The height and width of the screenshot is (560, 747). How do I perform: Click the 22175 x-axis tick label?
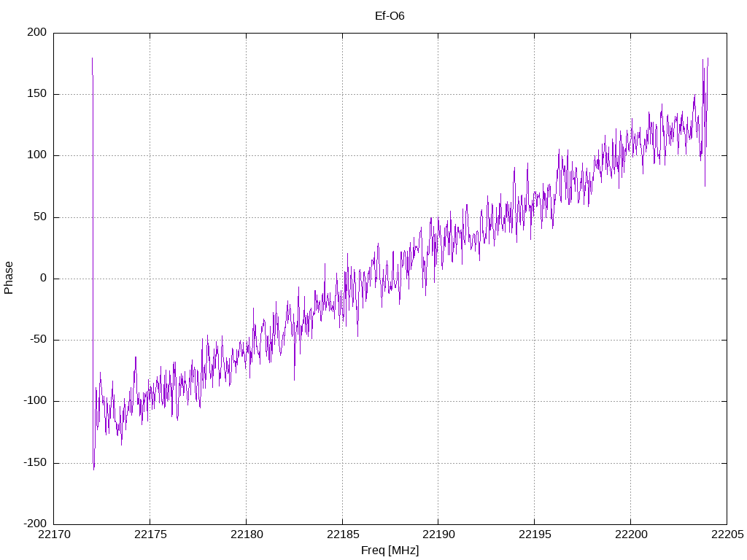coord(150,534)
